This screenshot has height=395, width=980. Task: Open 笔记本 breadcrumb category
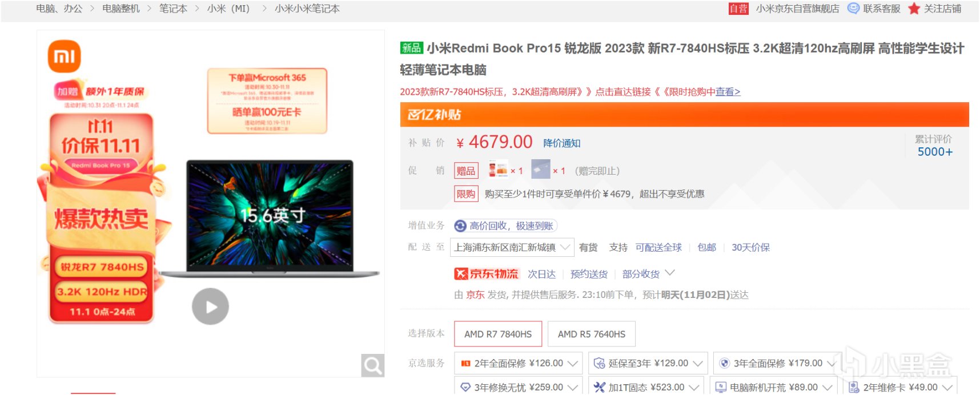173,9
